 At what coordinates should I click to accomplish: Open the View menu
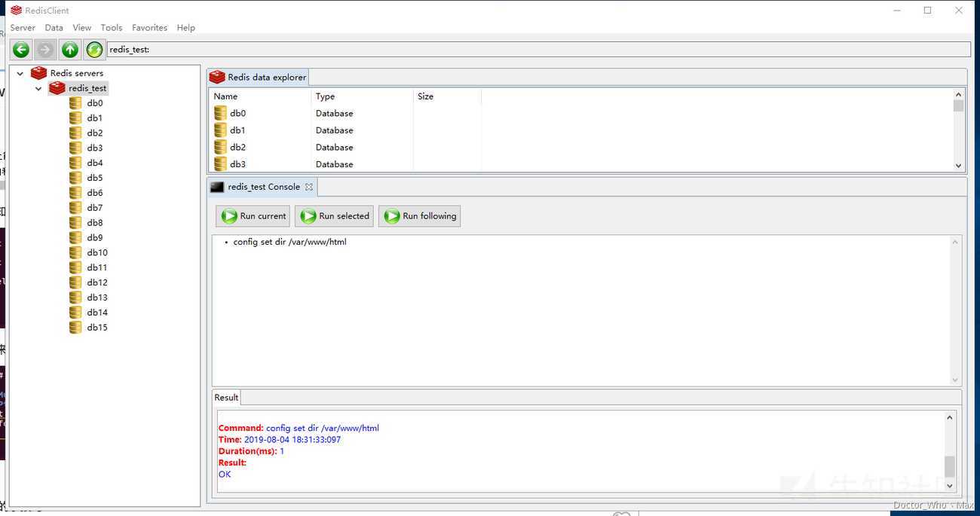click(x=81, y=28)
